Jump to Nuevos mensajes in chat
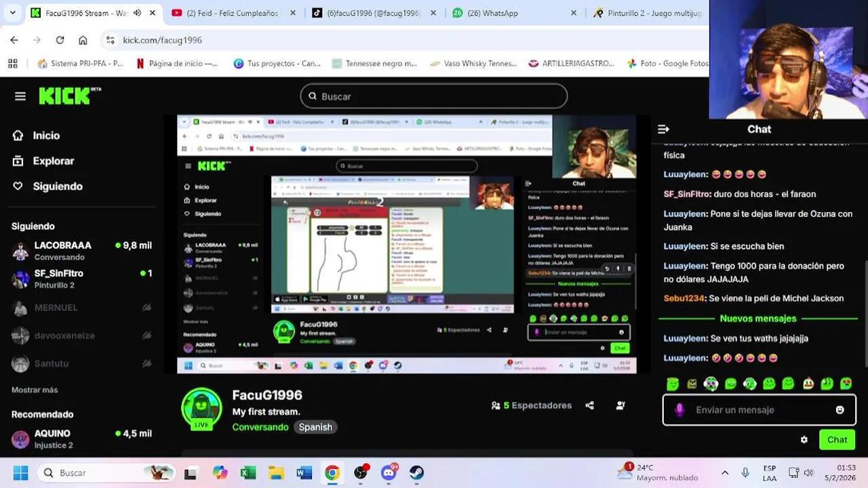The image size is (868, 488). tap(758, 319)
